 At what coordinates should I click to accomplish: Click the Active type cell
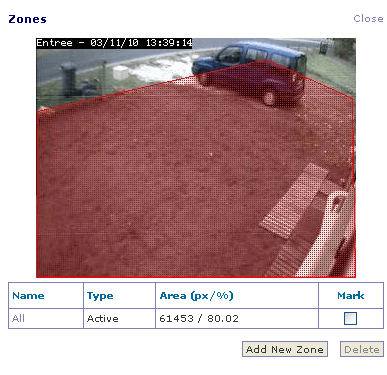click(103, 319)
